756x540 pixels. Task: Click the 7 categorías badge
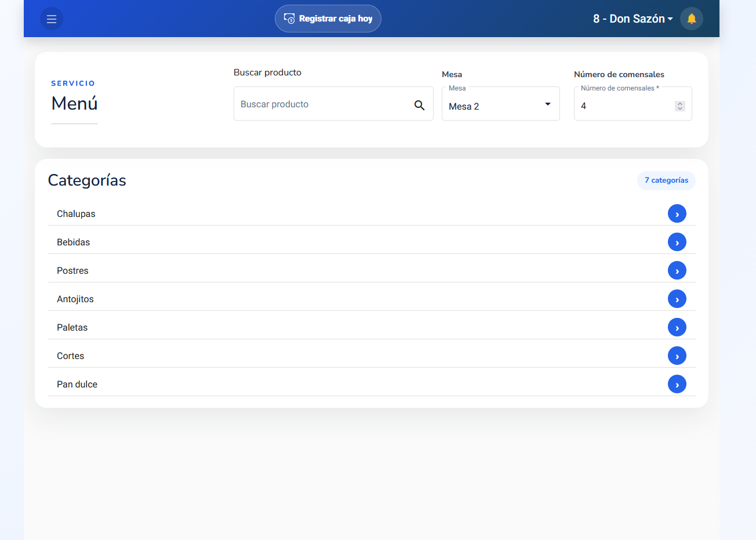(x=666, y=180)
